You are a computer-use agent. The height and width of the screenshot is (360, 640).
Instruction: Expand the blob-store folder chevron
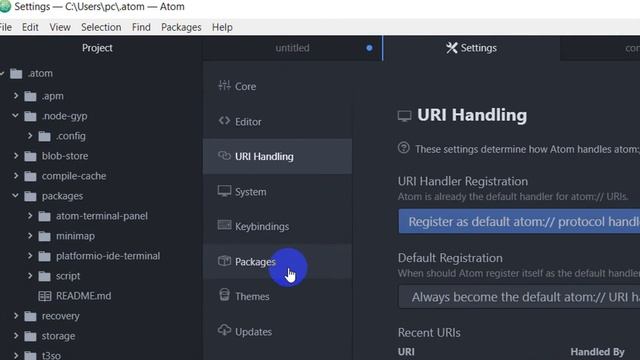[16, 156]
